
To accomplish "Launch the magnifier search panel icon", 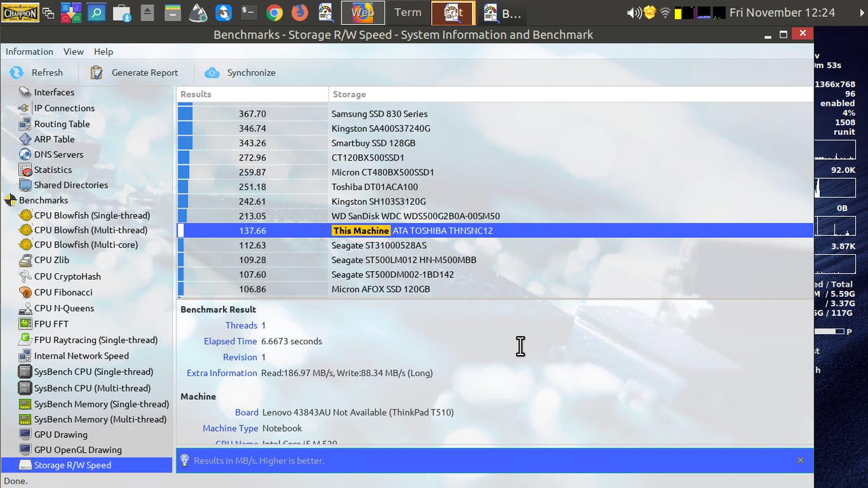I will [96, 12].
